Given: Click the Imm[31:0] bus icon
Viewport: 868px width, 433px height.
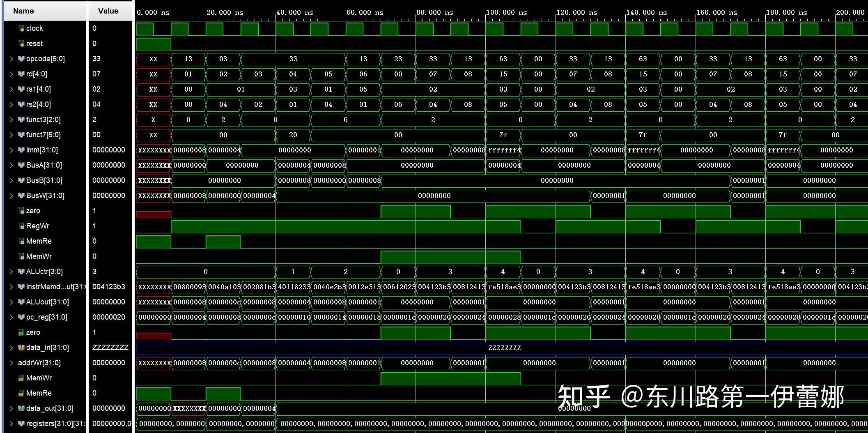Looking at the screenshot, I should coord(21,150).
